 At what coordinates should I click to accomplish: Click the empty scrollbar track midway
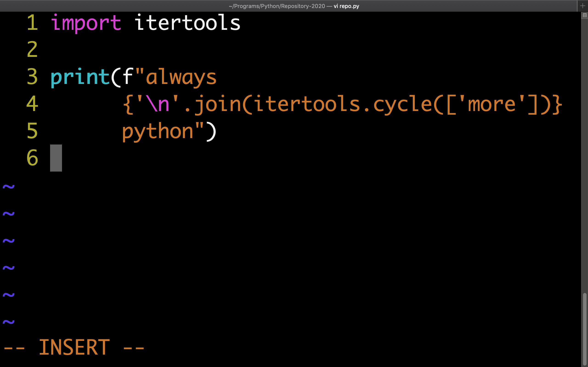point(584,155)
